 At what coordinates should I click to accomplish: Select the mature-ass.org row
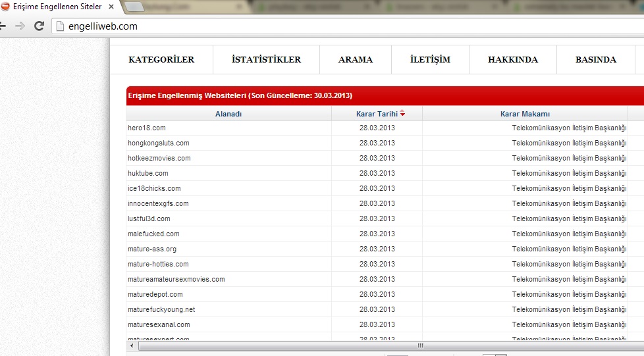[x=385, y=249]
